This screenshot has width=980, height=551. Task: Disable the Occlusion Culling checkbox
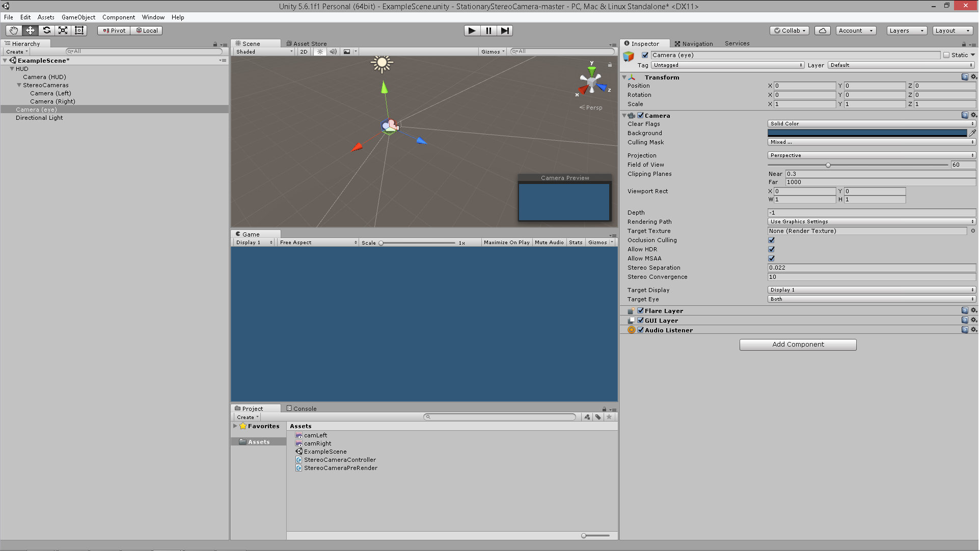tap(771, 240)
